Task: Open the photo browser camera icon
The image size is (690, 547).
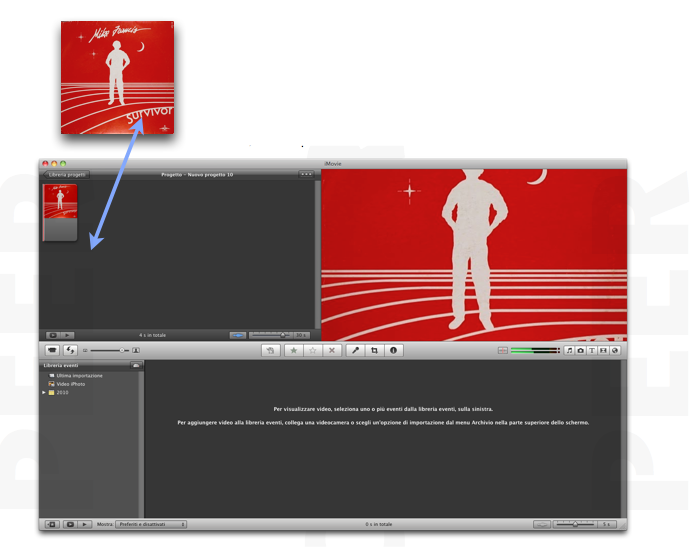Action: [580, 350]
